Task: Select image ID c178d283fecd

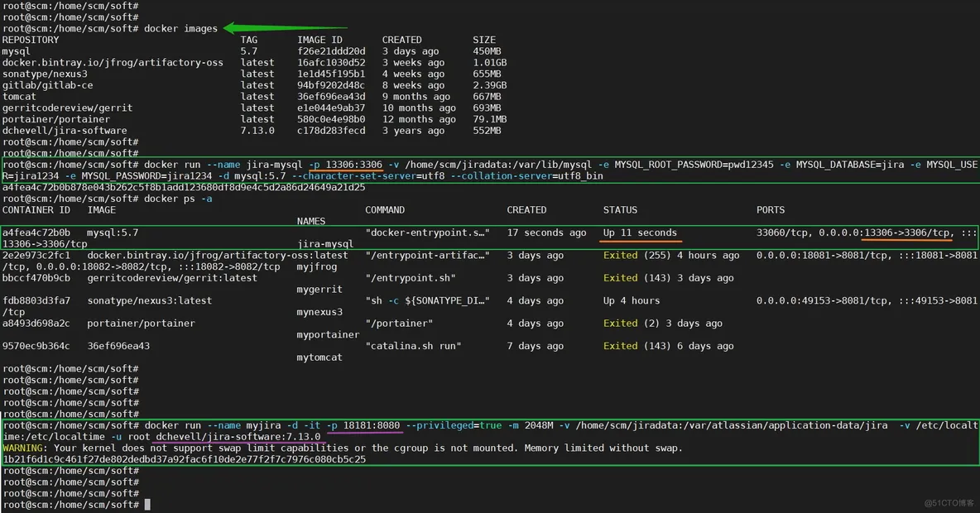Action: point(331,131)
